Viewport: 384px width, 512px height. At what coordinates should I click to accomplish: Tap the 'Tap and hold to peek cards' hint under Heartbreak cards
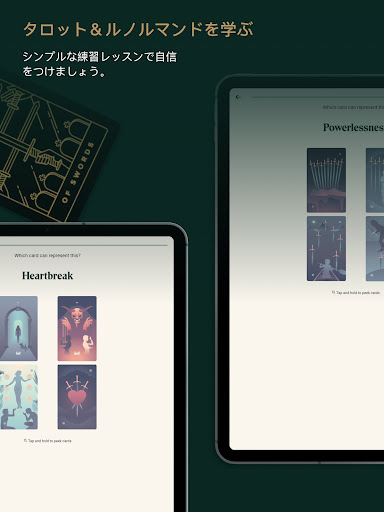point(47,441)
